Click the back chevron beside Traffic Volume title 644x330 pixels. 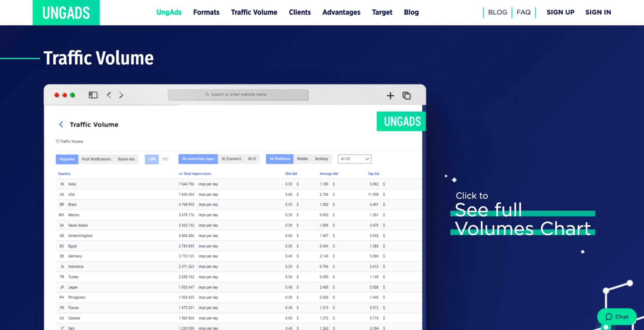pos(61,124)
